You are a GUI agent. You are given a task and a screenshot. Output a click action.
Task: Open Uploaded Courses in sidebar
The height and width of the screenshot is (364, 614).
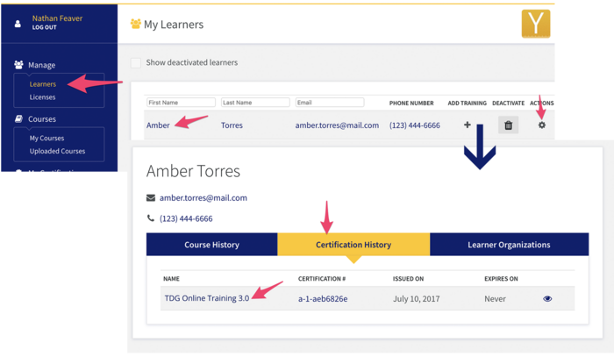[57, 151]
